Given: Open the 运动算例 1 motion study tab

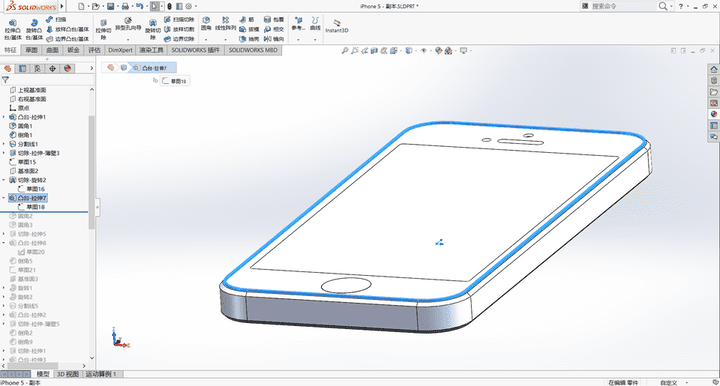Looking at the screenshot, I should (101, 374).
